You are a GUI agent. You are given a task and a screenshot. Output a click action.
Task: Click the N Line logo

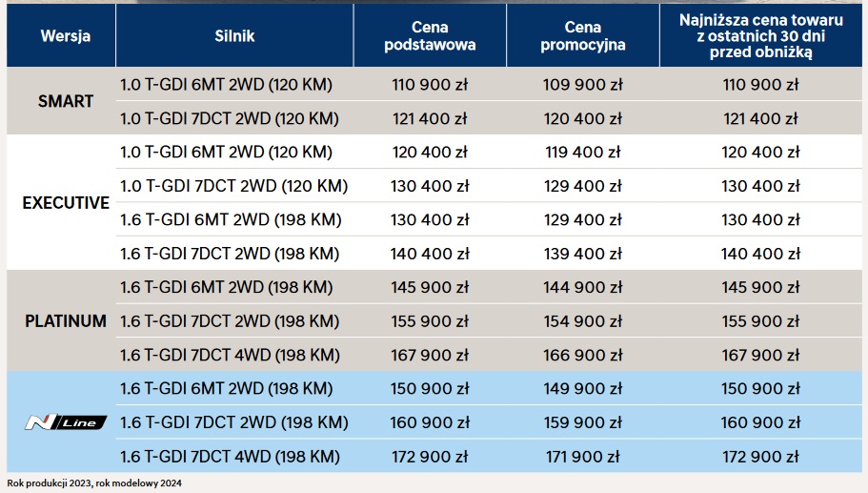(x=65, y=422)
